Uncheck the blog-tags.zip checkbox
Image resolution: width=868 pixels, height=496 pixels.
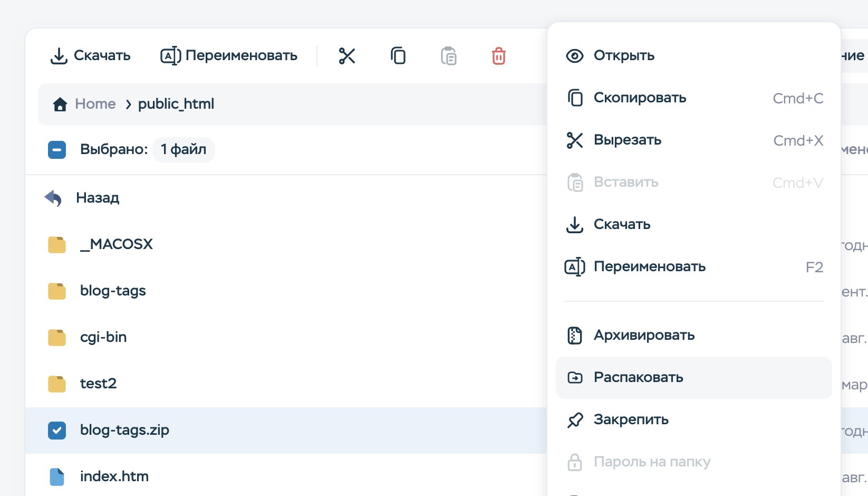click(x=57, y=431)
